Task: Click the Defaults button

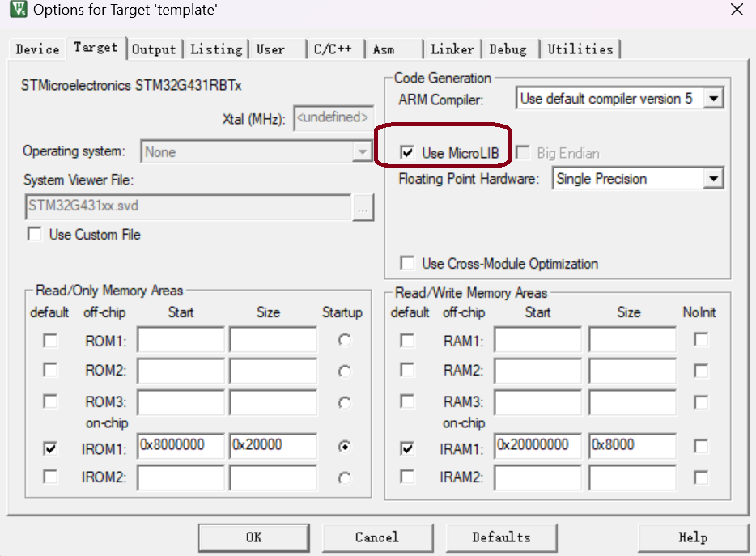Action: 501,537
